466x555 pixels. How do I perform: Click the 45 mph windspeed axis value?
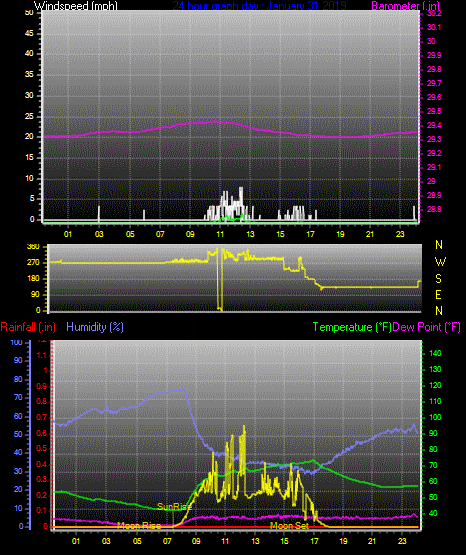point(29,33)
